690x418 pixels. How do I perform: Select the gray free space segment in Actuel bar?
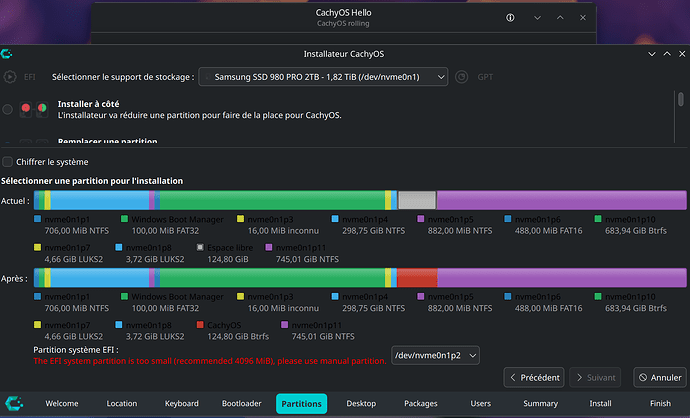[416, 200]
